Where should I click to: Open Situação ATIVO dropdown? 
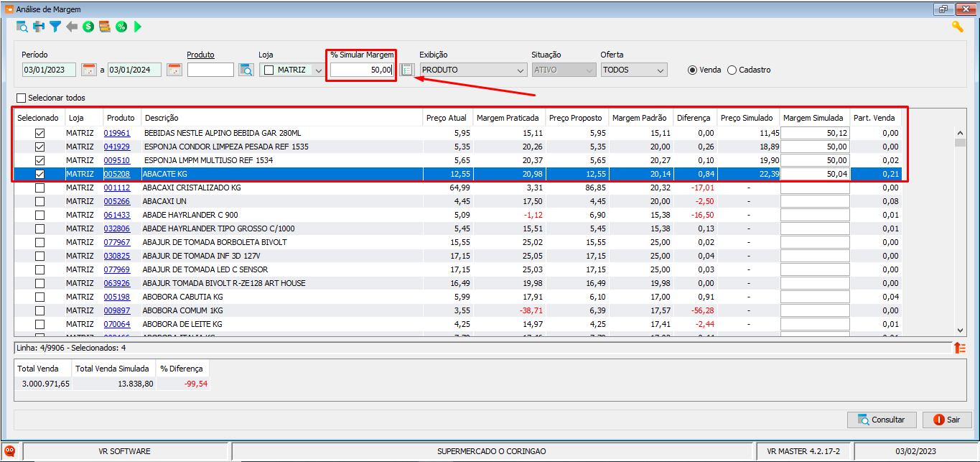(589, 70)
